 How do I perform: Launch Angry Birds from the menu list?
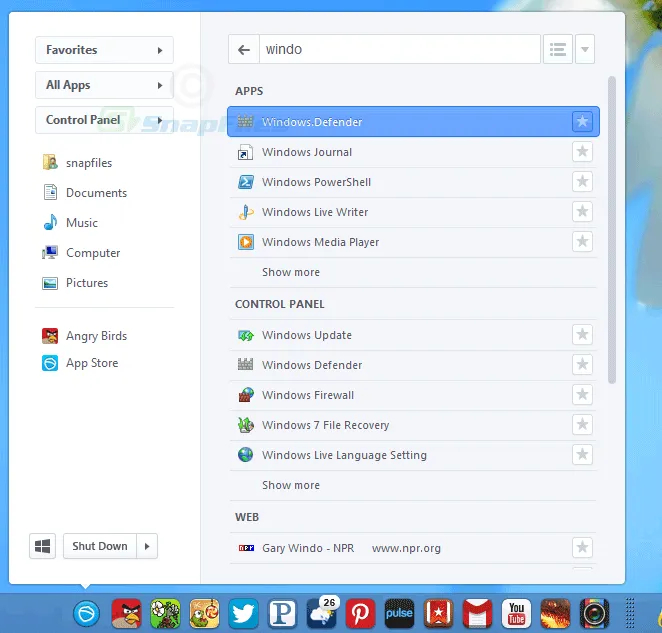tap(84, 336)
